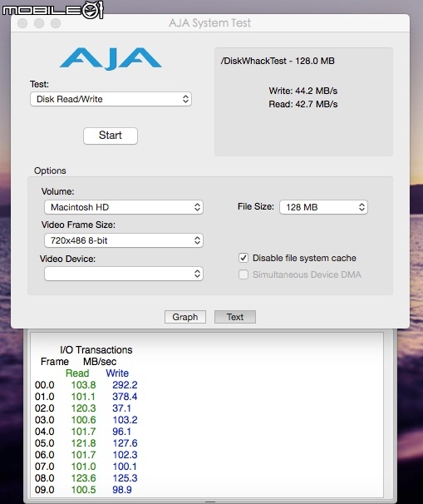This screenshot has width=423, height=504.
Task: Click frame 07.0 read value 101.0
Action: pos(83,467)
